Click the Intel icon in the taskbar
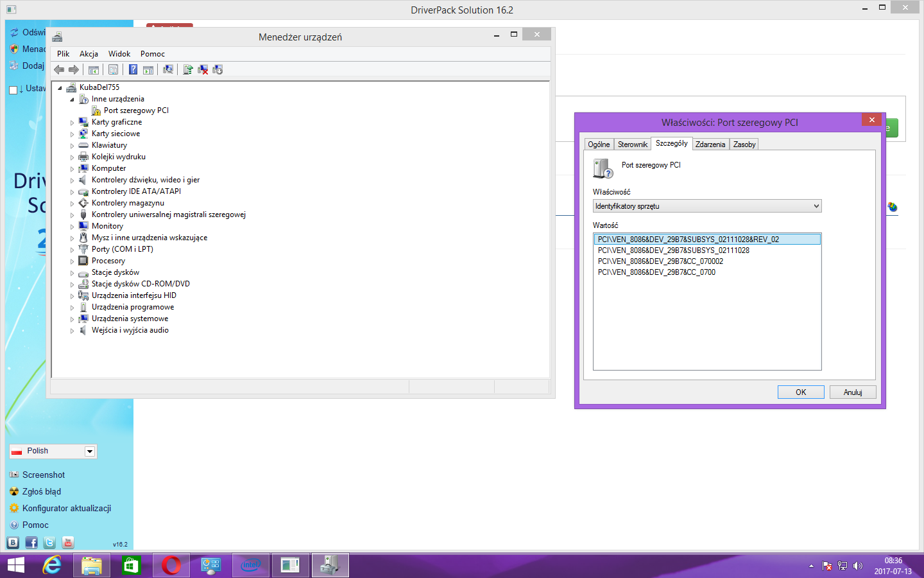 point(251,565)
